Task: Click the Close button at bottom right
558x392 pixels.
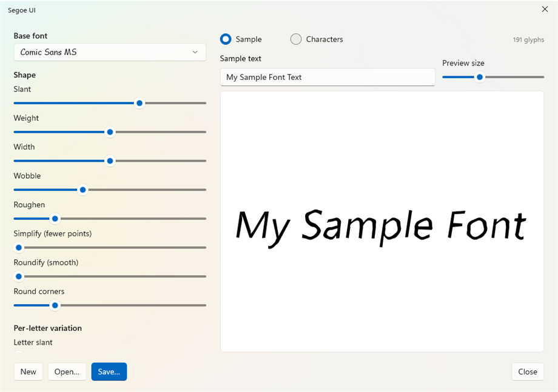Action: (528, 372)
